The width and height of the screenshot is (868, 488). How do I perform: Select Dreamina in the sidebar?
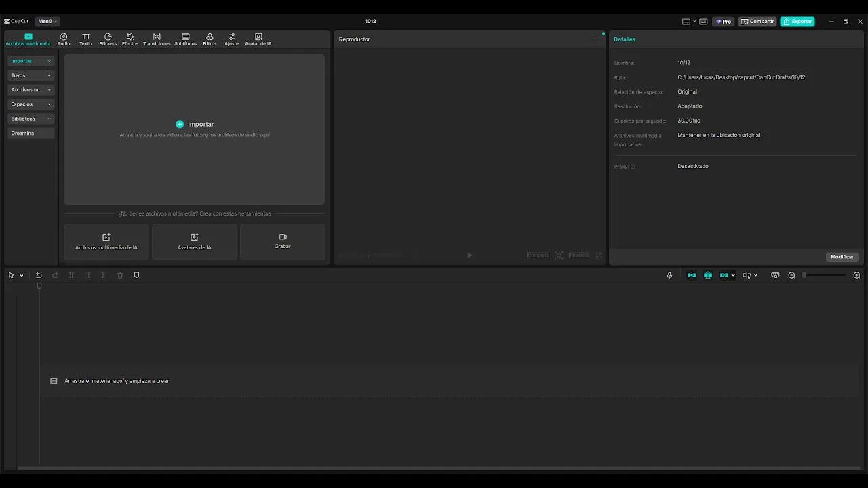(31, 133)
